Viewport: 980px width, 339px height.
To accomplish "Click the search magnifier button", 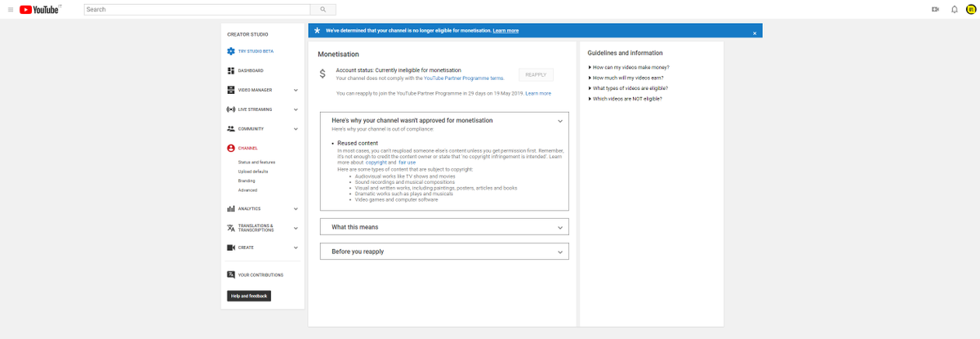I will [x=323, y=10].
